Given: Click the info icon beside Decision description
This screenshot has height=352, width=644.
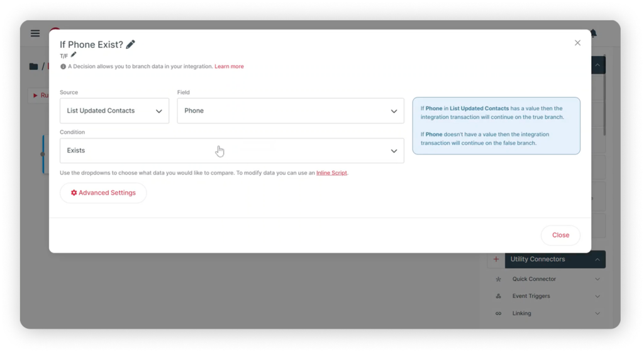Looking at the screenshot, I should pos(63,67).
